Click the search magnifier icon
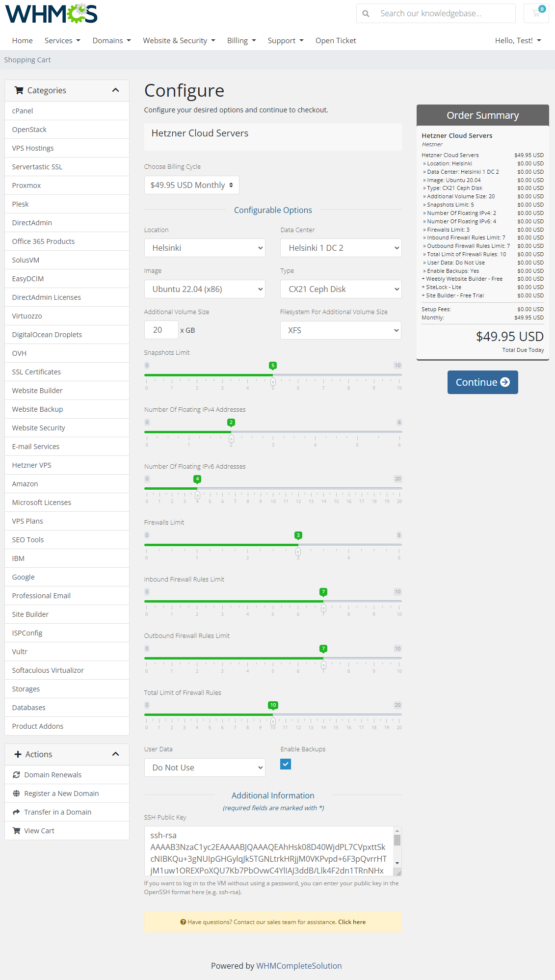Image resolution: width=555 pixels, height=980 pixels. [366, 14]
